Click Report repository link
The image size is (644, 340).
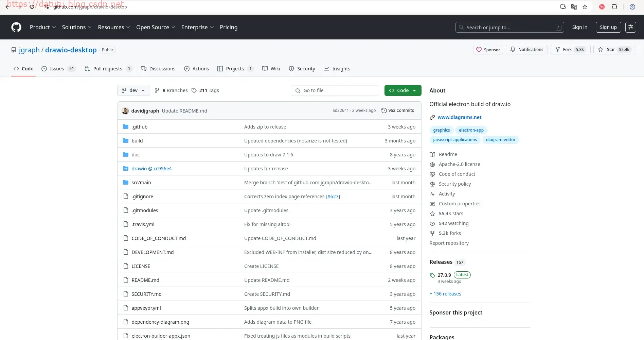(x=449, y=243)
